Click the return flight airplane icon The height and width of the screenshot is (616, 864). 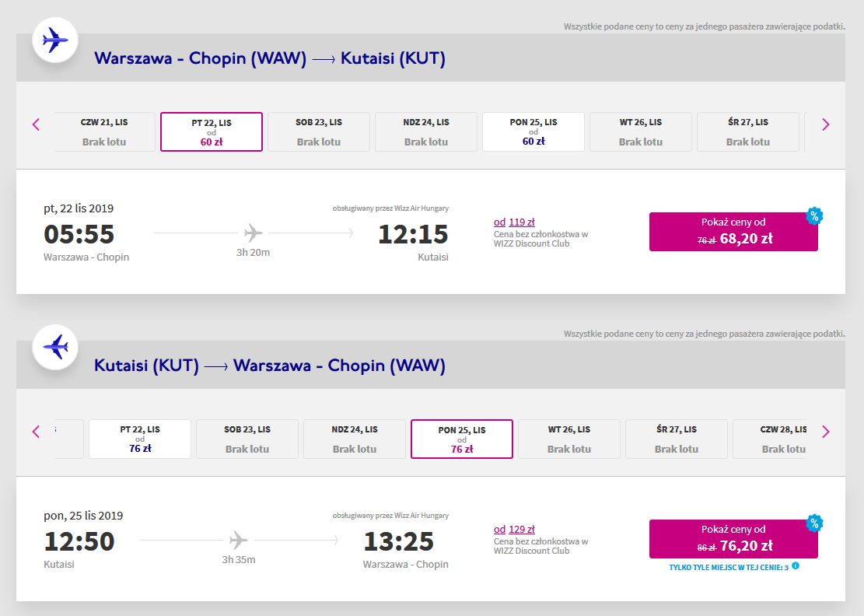[x=55, y=347]
